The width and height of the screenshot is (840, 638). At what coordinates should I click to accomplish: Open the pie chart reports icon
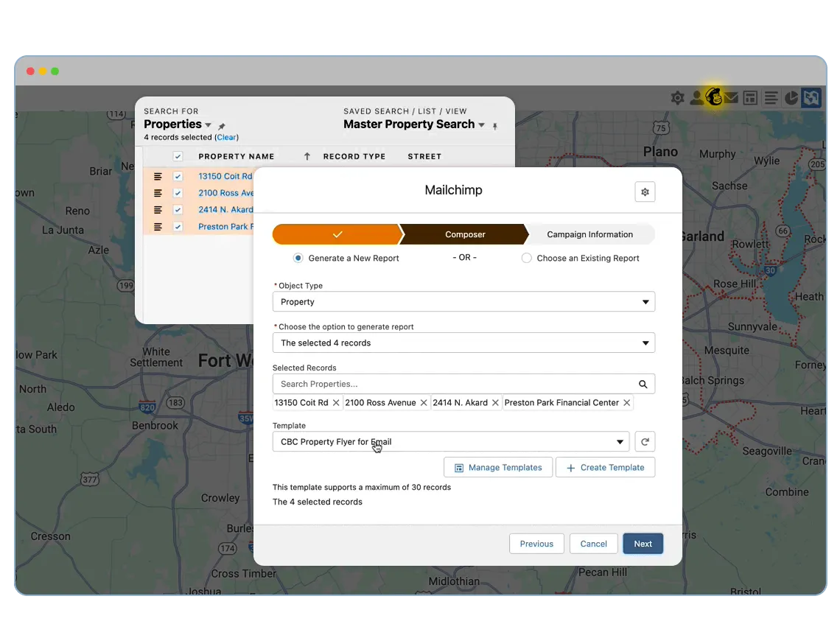(791, 98)
